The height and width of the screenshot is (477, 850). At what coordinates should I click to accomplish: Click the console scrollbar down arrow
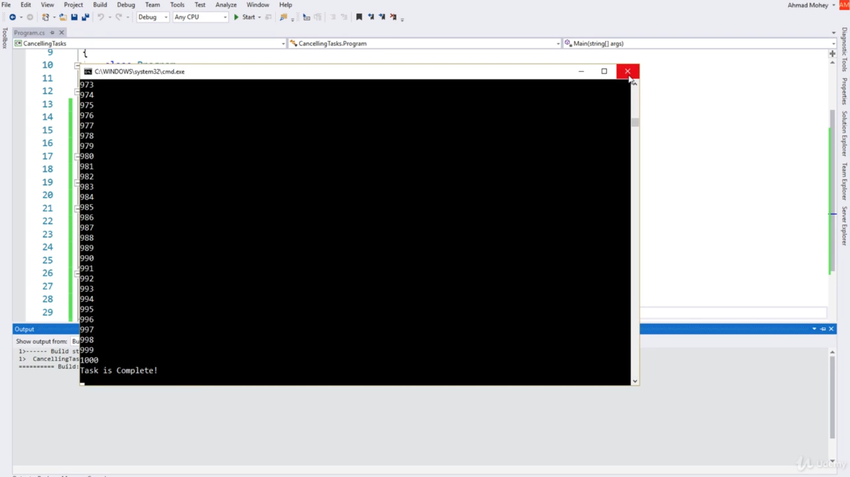point(635,381)
